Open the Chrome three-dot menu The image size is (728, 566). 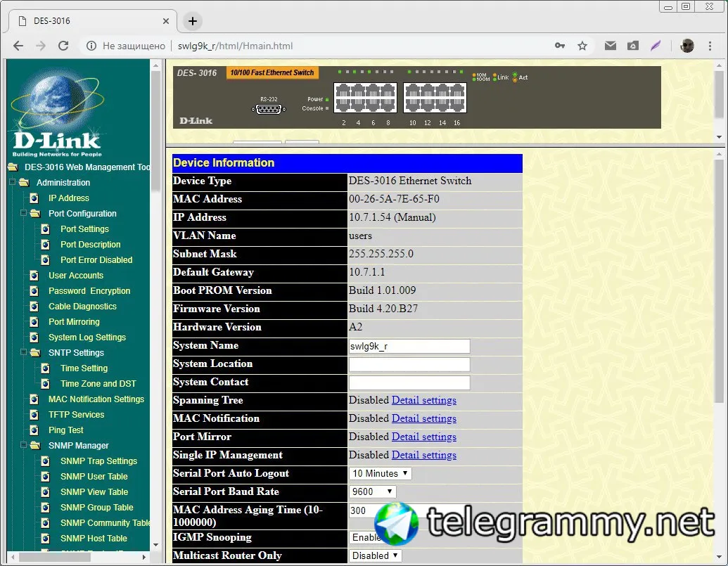click(710, 46)
